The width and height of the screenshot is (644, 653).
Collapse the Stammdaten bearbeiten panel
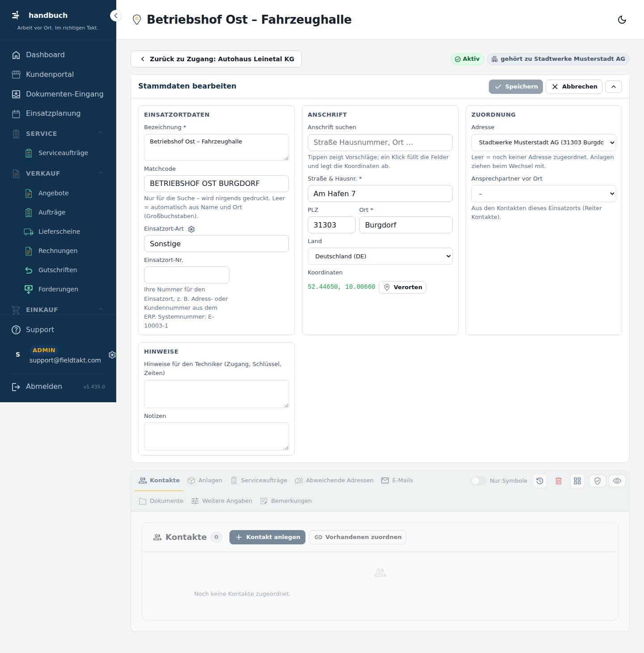pyautogui.click(x=614, y=87)
